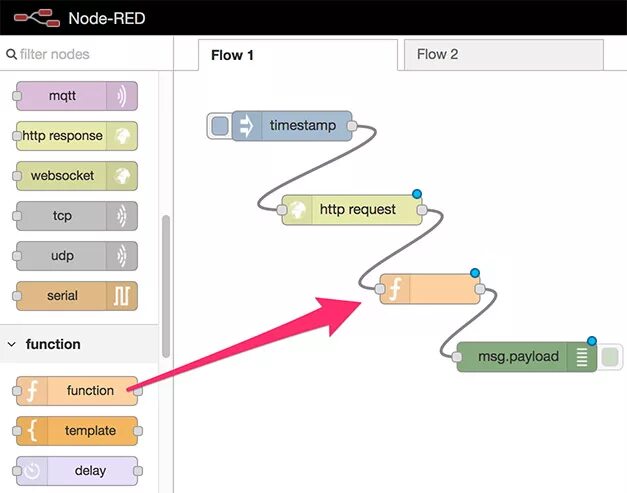
Task: Select the unnamed function node on canvas
Action: [430, 289]
